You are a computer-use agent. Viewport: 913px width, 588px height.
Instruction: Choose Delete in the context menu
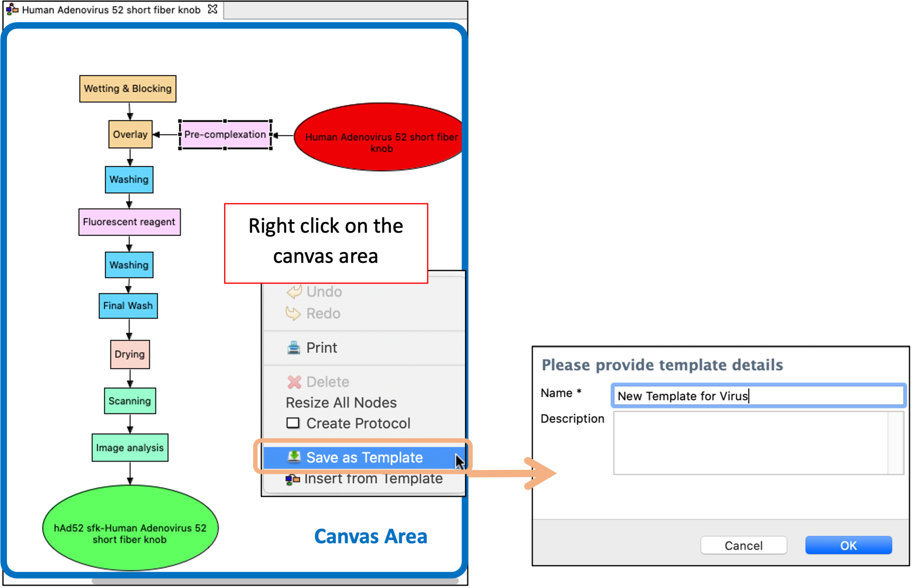click(364, 382)
